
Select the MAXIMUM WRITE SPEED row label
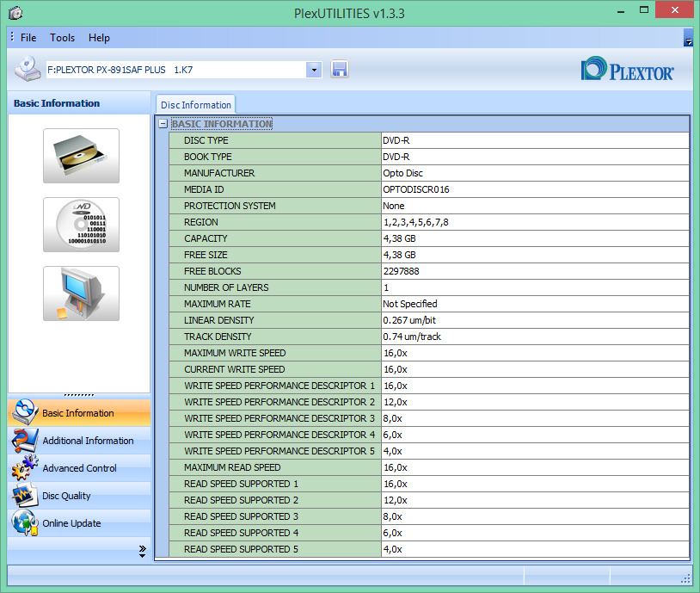(x=235, y=353)
